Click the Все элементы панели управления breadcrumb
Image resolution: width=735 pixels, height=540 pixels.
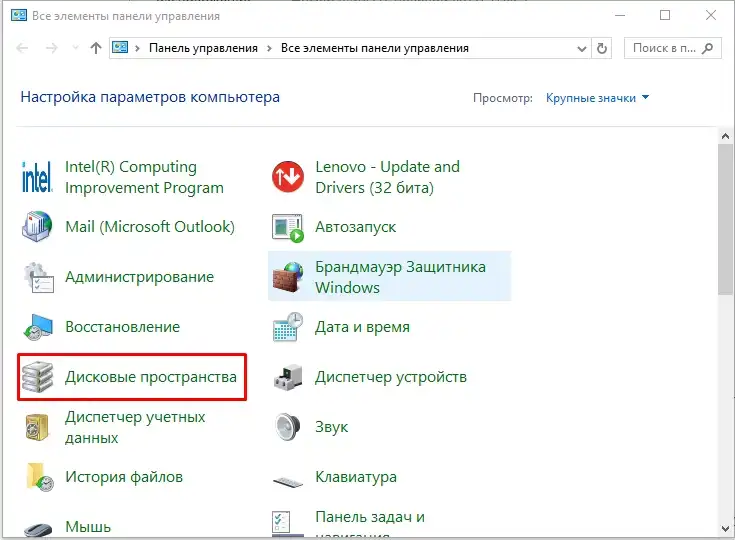pos(375,48)
